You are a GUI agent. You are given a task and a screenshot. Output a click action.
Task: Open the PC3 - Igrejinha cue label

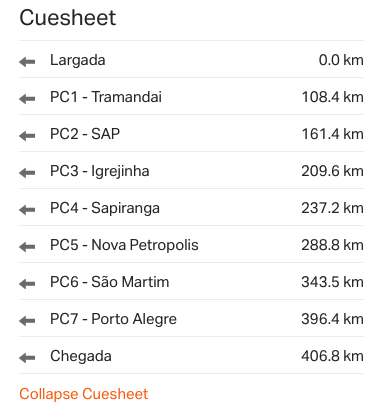click(x=100, y=171)
